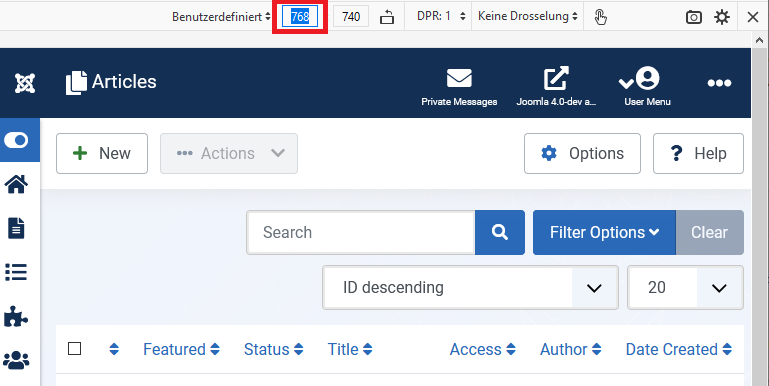Open the Users group icon in sidebar
The height and width of the screenshot is (386, 769).
click(16, 360)
